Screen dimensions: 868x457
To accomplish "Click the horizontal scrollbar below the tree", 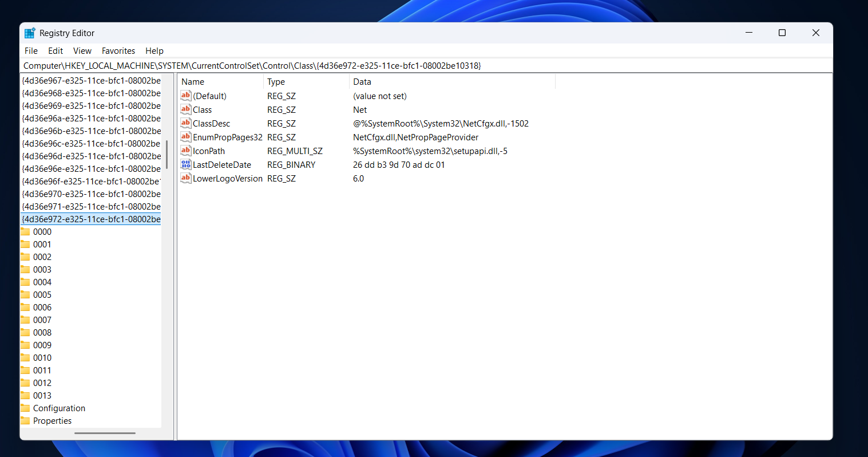I will click(105, 434).
